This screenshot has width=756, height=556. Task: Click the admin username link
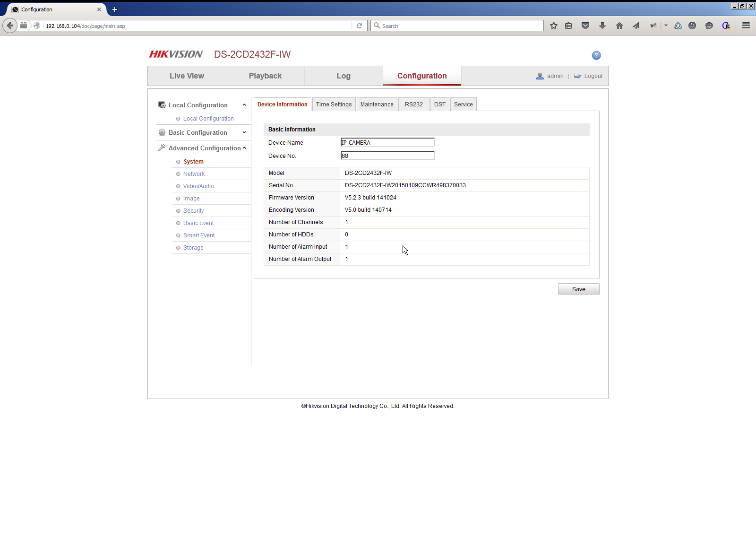point(555,76)
